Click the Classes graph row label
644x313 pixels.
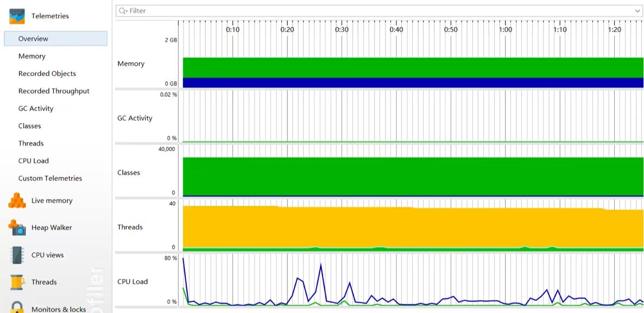[x=129, y=172]
